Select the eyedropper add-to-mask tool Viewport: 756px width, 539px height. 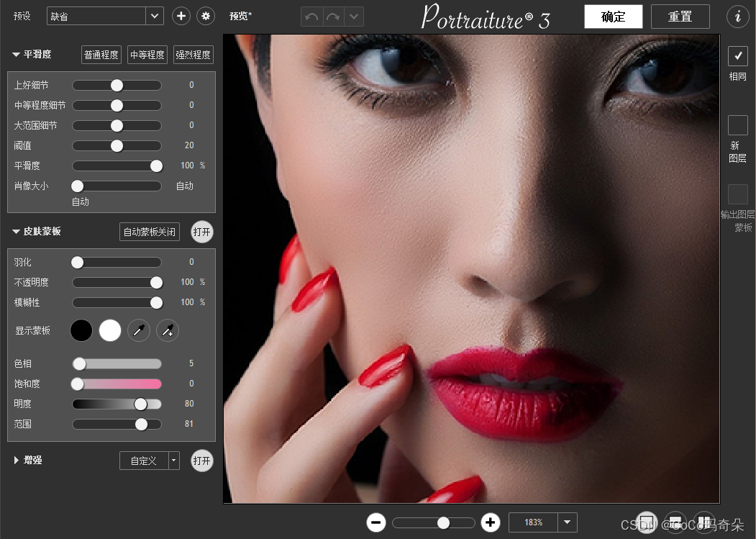point(168,330)
